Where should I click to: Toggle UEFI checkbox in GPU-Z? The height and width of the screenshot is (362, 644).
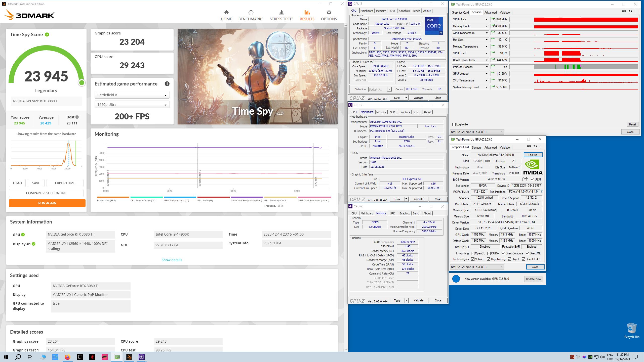tap(532, 179)
